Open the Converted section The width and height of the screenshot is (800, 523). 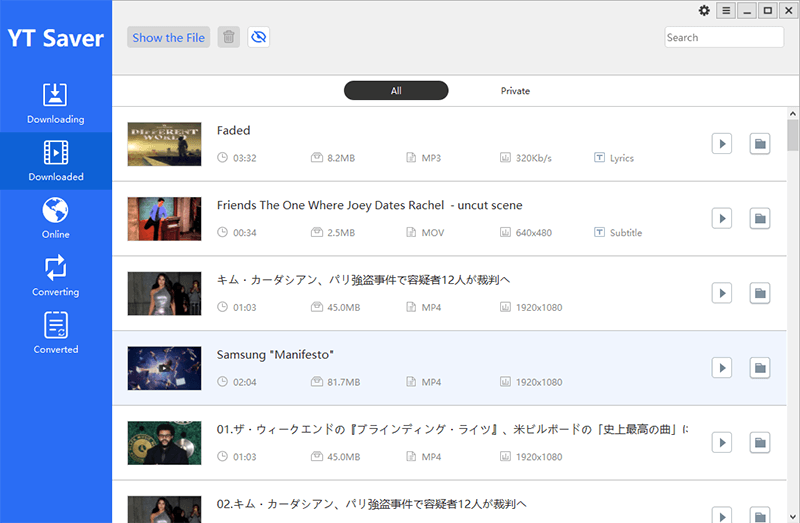(56, 333)
